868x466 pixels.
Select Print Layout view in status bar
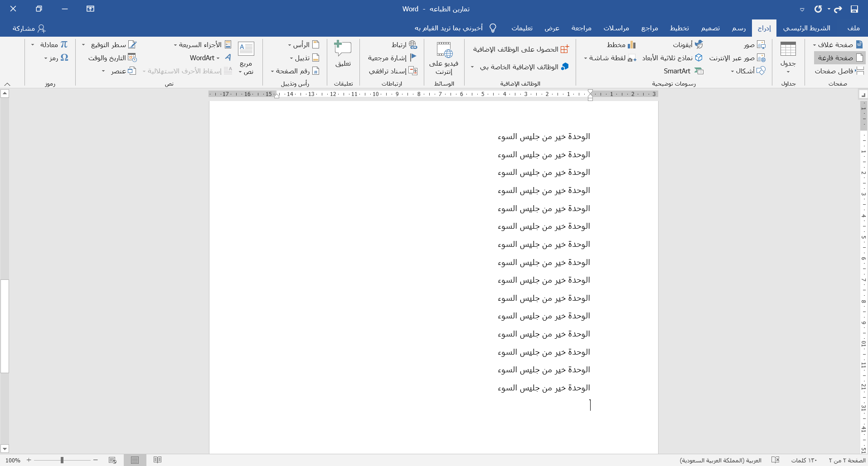pos(135,460)
